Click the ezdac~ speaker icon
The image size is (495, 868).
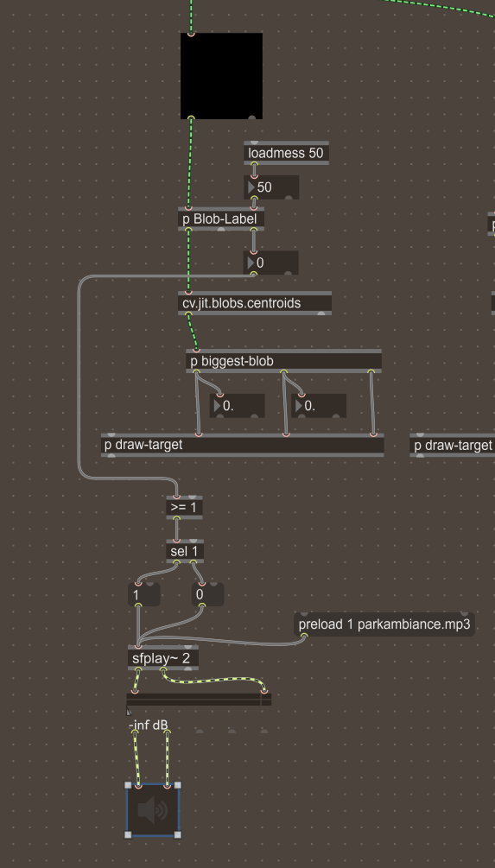click(153, 810)
